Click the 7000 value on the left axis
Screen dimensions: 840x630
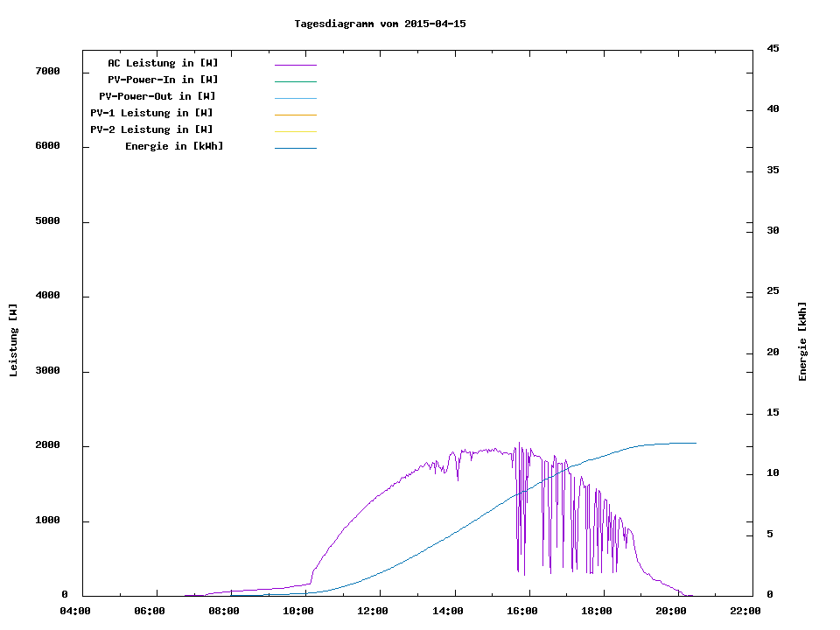46,72
